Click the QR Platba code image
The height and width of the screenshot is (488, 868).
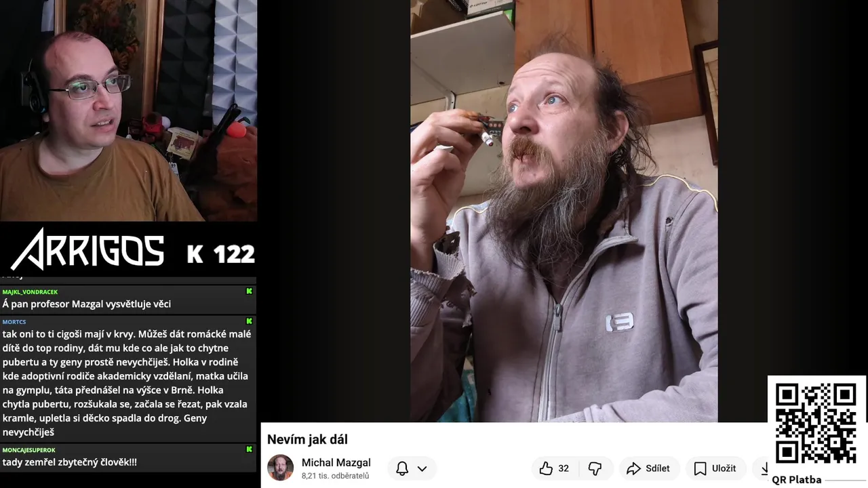tap(816, 424)
